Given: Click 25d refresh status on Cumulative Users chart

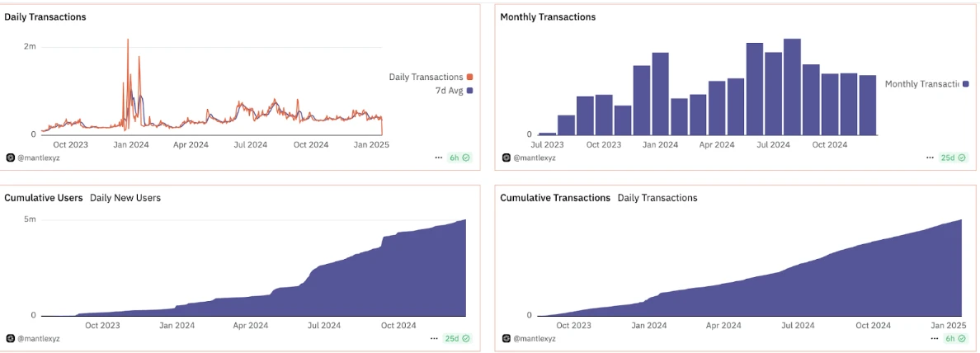Looking at the screenshot, I should [456, 338].
